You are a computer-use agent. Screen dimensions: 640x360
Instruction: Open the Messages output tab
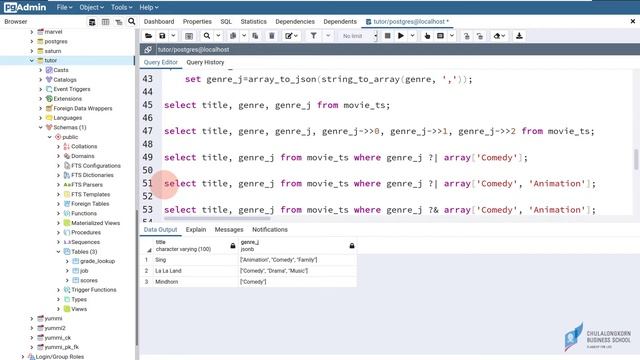click(229, 230)
